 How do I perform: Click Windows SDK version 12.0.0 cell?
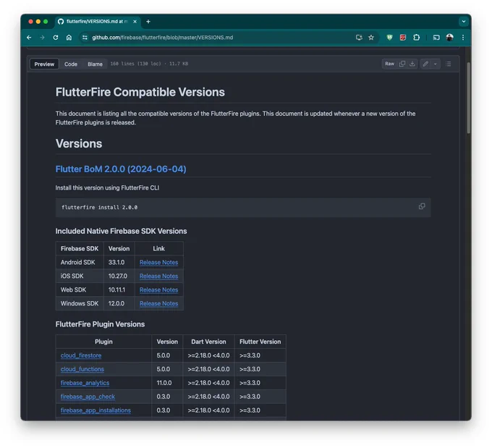click(119, 303)
